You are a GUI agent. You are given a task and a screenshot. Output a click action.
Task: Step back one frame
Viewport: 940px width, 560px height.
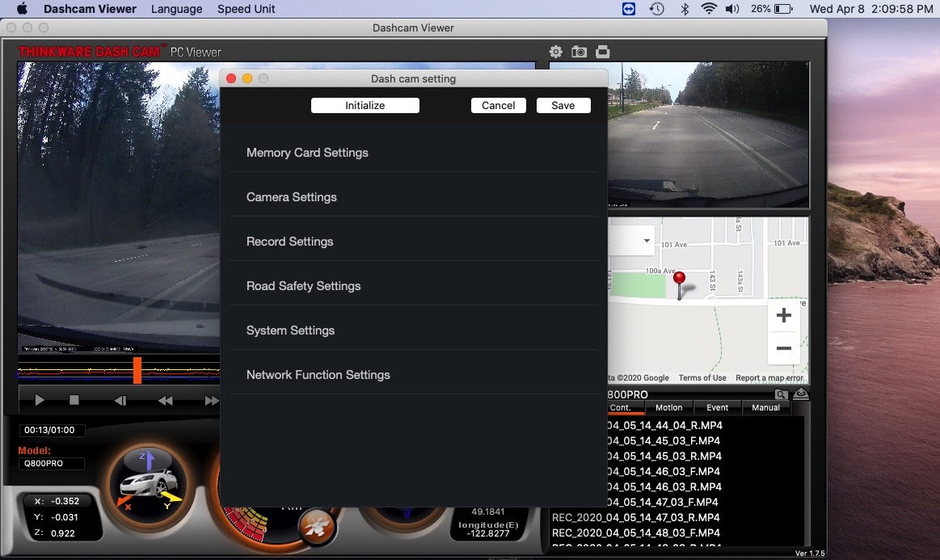pos(120,401)
